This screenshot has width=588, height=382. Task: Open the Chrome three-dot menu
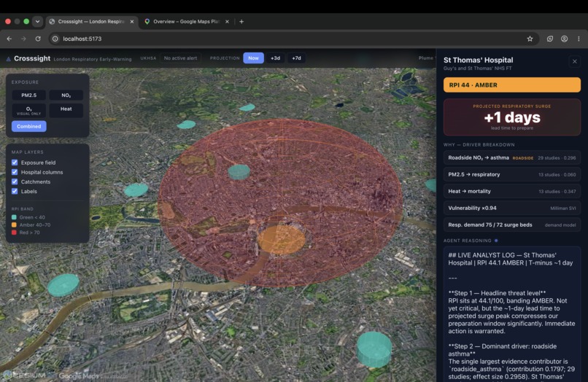pyautogui.click(x=579, y=39)
